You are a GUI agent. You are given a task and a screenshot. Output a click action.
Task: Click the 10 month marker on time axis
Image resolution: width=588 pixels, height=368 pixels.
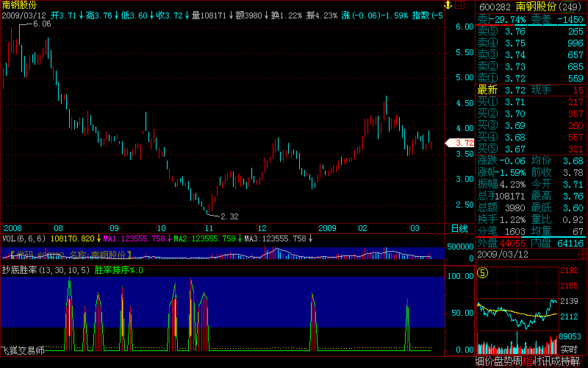click(161, 228)
